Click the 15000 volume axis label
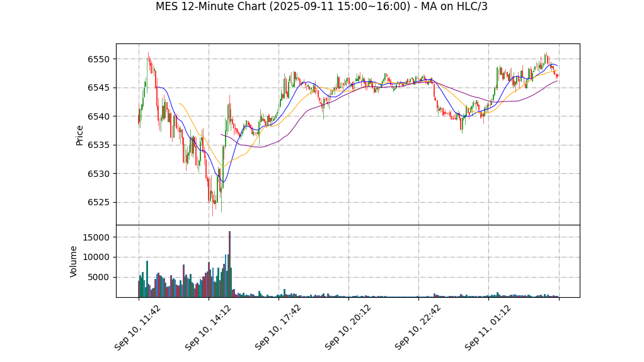The image size is (644, 362). [x=96, y=237]
